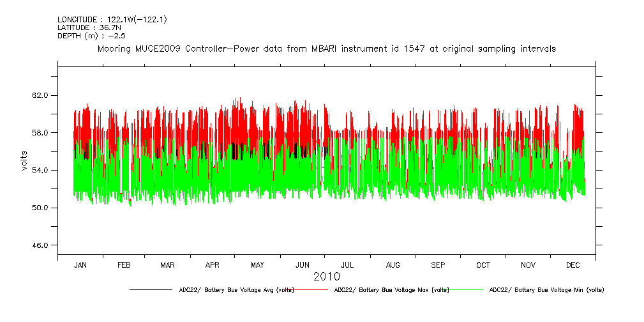
Task: Click the 2010 year label below the axis
Action: pos(326,277)
